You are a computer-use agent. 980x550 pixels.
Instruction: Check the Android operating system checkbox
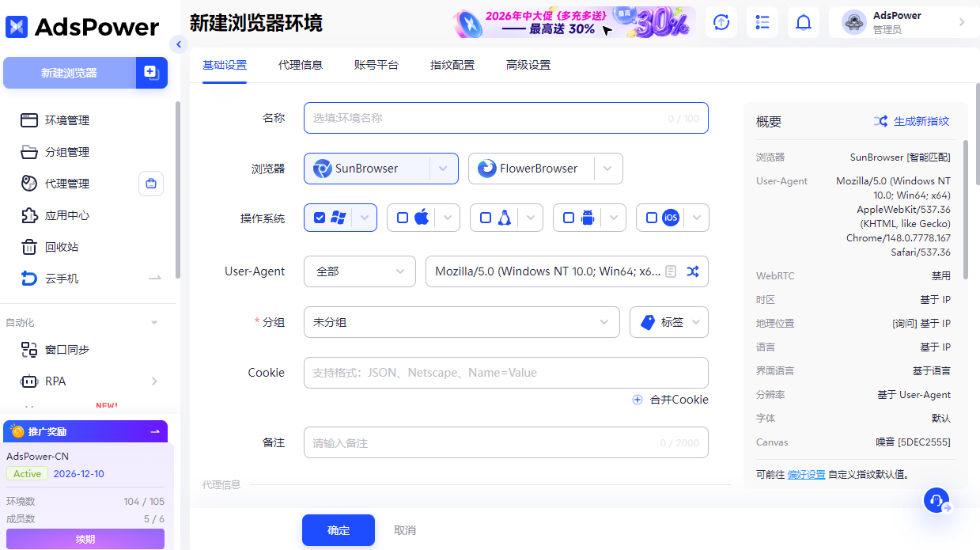coord(569,218)
